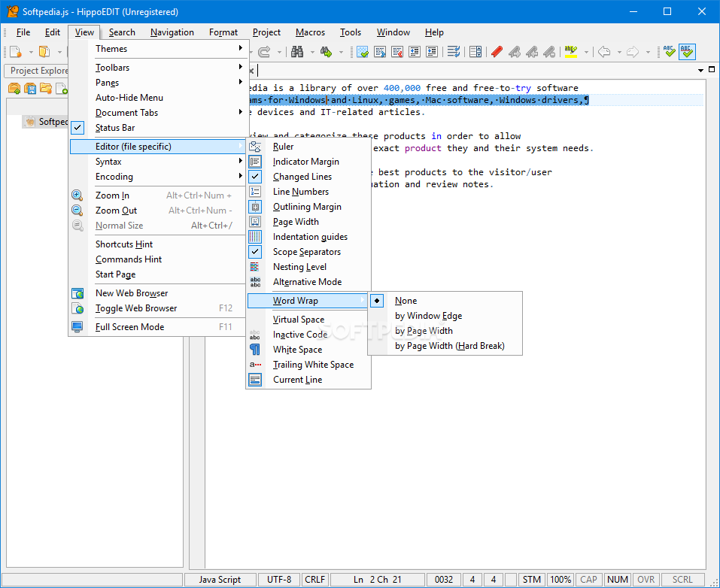Click the White Space pilcrow icon

point(255,350)
